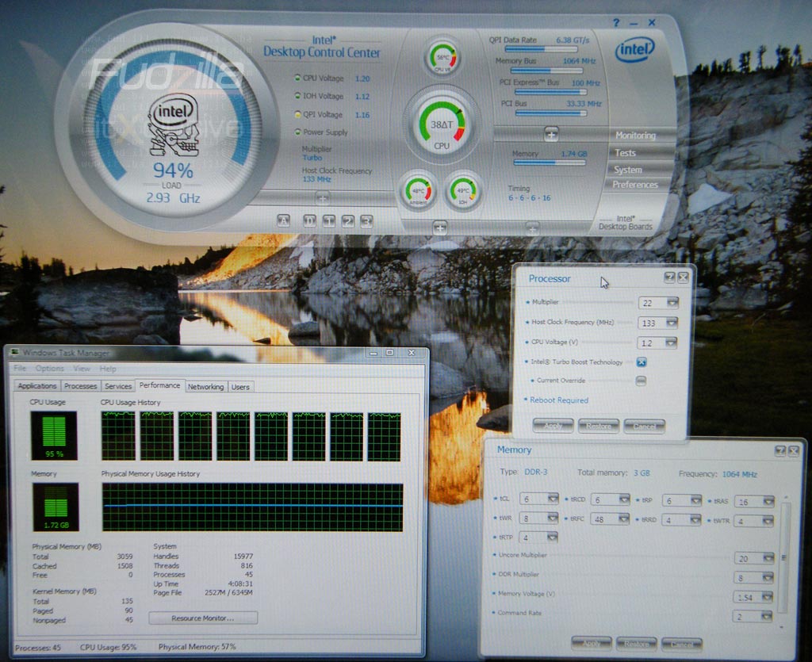This screenshot has width=812, height=662.
Task: Click the Intel logo in the control center
Action: tap(634, 49)
